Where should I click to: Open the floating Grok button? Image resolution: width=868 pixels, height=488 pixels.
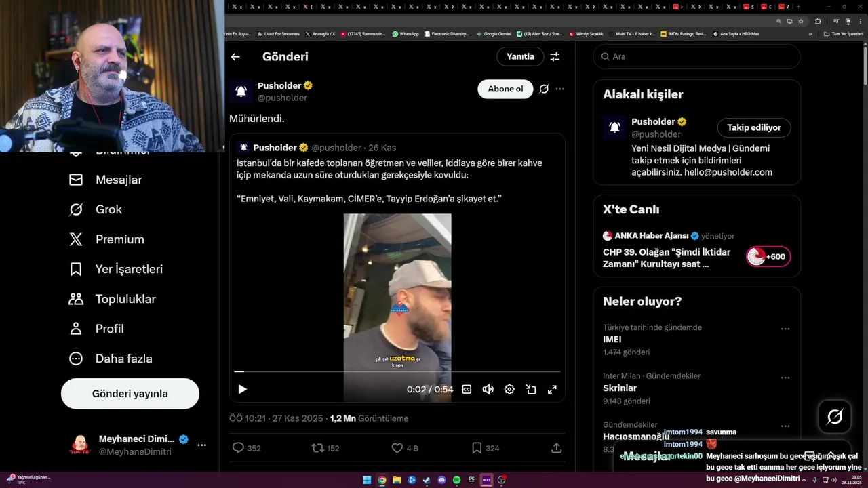click(835, 417)
